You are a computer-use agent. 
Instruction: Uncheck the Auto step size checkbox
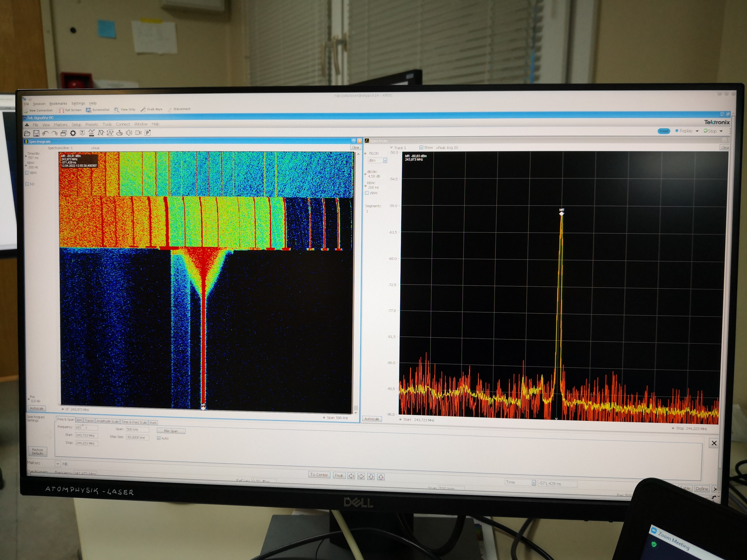(159, 438)
